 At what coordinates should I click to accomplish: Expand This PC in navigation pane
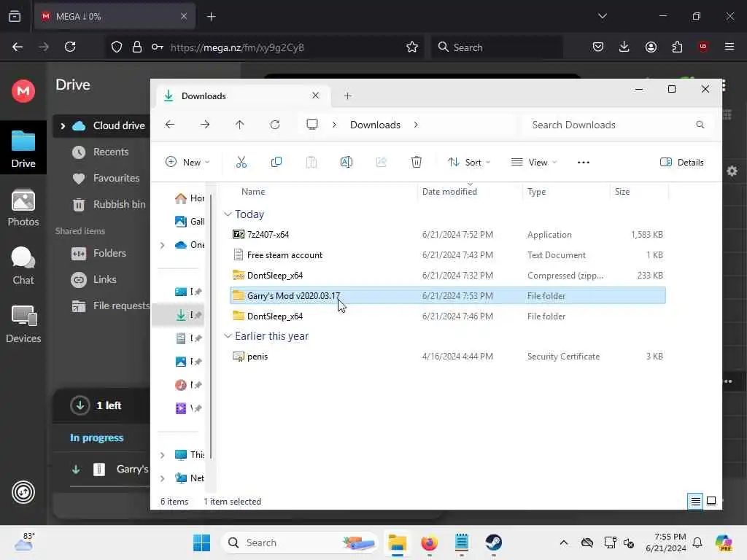coord(163,455)
